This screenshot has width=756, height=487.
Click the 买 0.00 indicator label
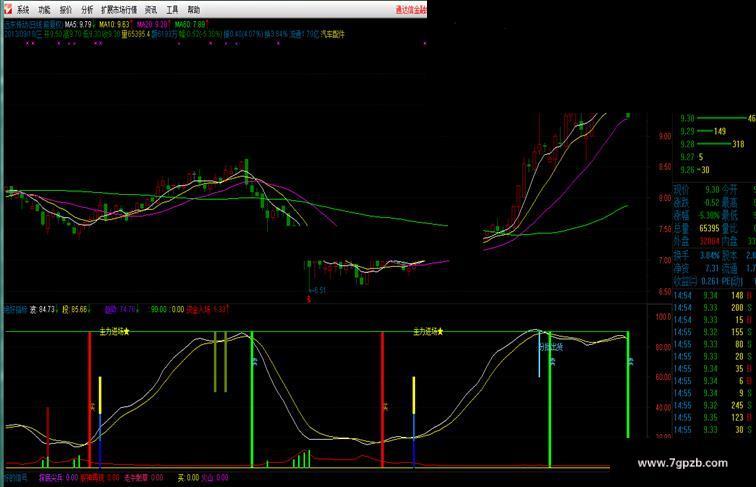tap(188, 477)
